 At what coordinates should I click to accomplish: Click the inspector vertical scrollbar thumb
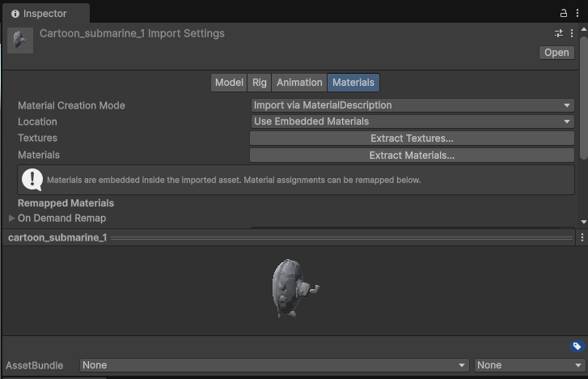click(583, 98)
